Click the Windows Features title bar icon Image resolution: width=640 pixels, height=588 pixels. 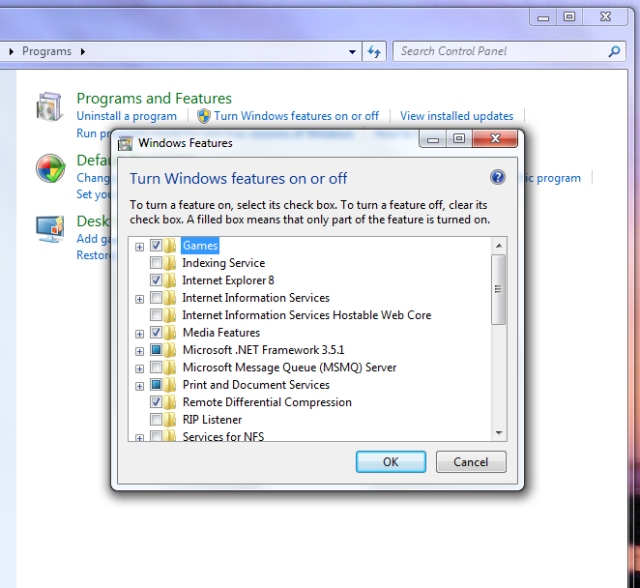click(x=125, y=143)
